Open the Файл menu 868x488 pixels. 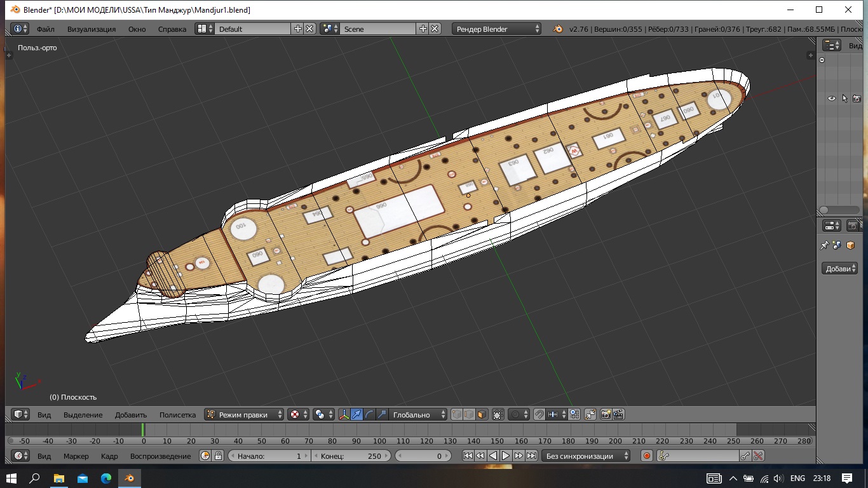pos(45,29)
